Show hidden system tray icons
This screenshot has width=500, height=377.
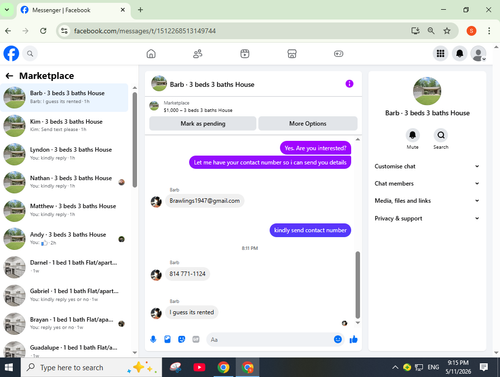click(x=395, y=367)
